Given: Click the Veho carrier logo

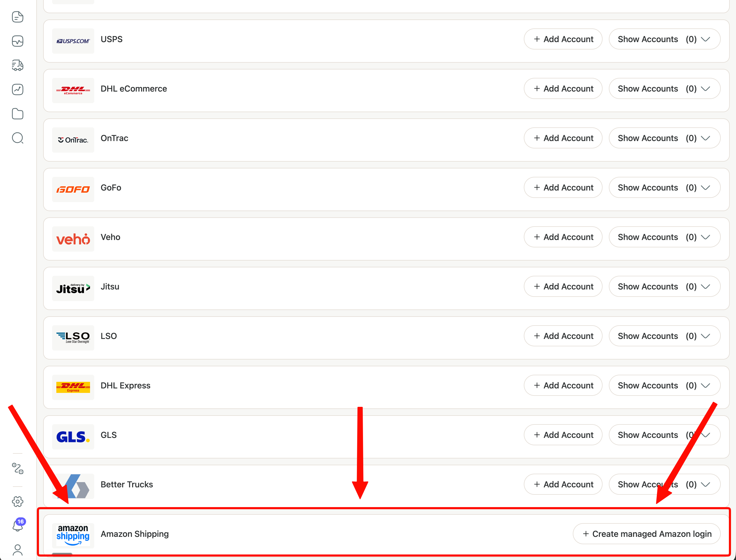Looking at the screenshot, I should pyautogui.click(x=73, y=239).
